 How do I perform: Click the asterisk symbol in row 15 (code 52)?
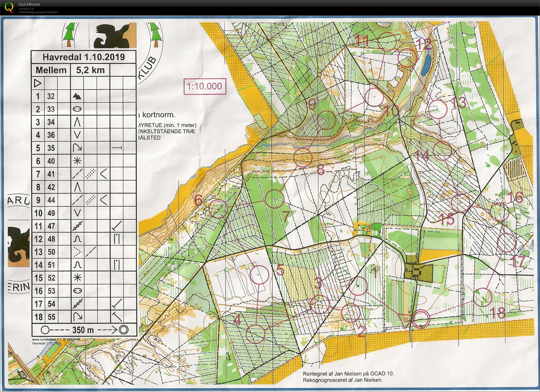(x=77, y=278)
